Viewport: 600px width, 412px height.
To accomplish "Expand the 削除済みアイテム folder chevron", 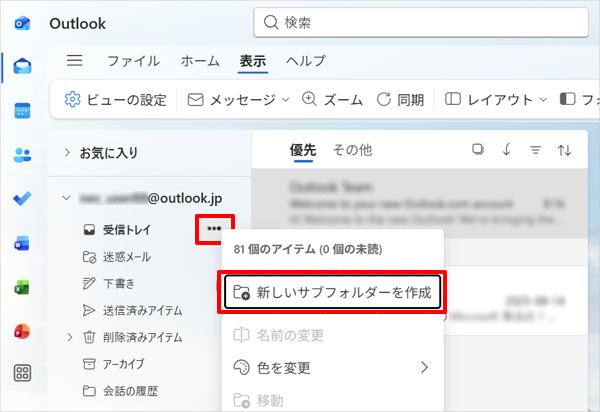I will 70,337.
